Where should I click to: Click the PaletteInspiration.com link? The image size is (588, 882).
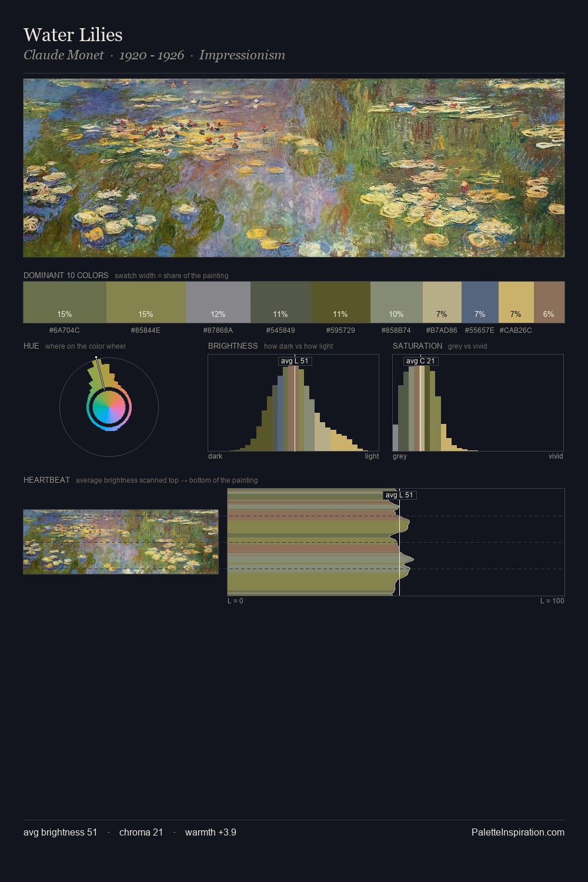coord(518,832)
